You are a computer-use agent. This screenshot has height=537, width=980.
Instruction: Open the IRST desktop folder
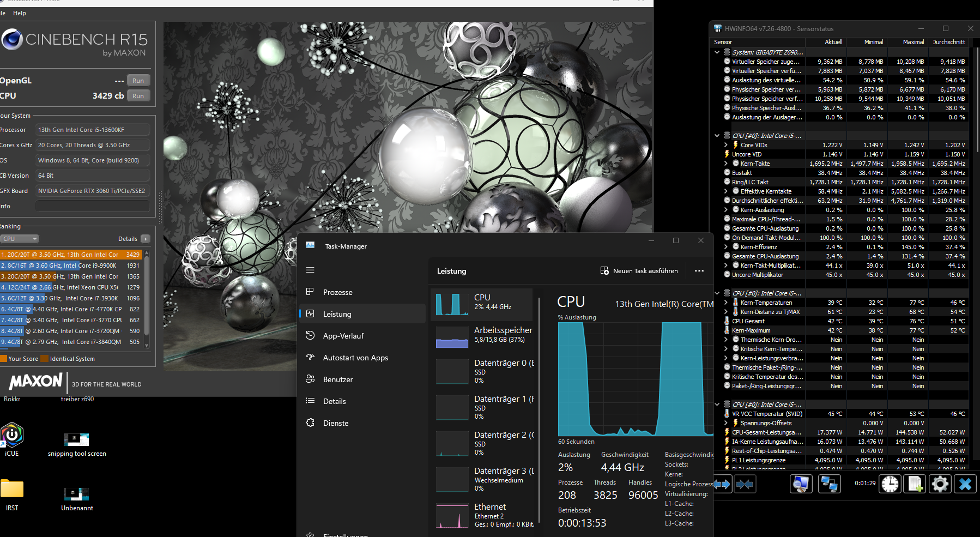point(12,494)
